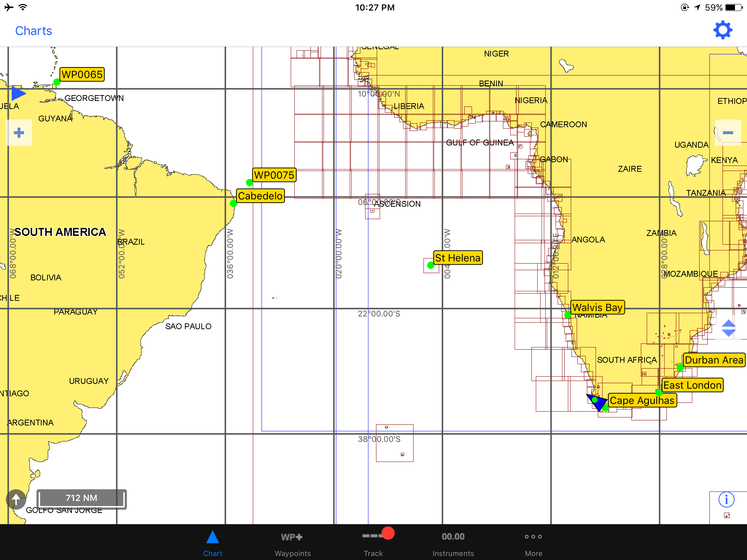Open the More tab
The width and height of the screenshot is (747, 560).
[533, 543]
